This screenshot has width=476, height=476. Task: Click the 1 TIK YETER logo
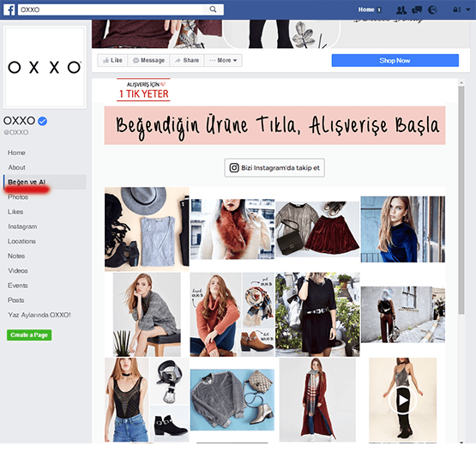(143, 90)
